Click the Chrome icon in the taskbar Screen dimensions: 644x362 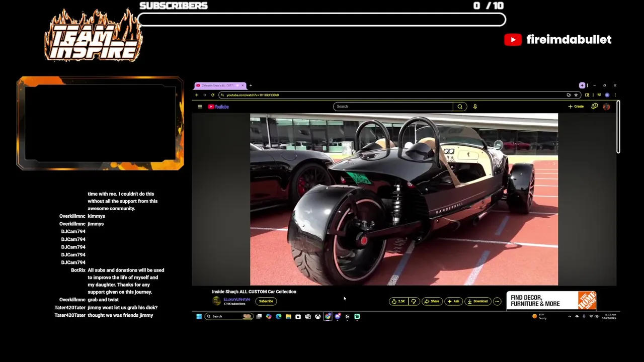tap(328, 316)
